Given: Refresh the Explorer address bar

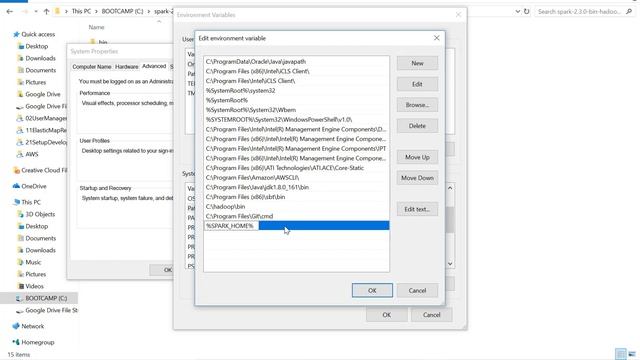Looking at the screenshot, I should pos(527,11).
